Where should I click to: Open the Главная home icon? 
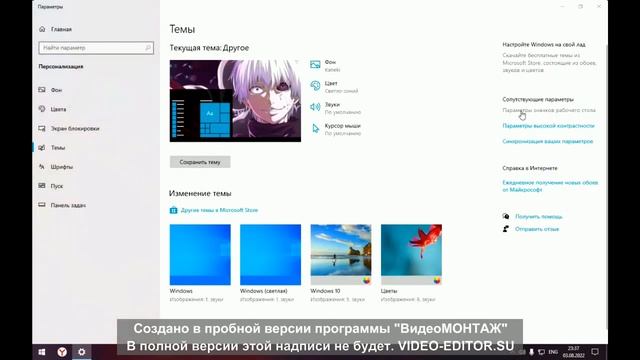pyautogui.click(x=42, y=29)
